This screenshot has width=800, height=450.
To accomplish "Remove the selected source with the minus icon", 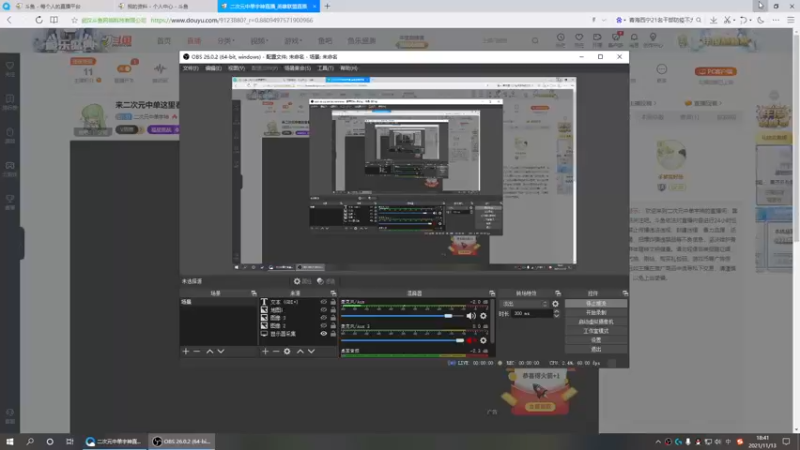I will [276, 352].
